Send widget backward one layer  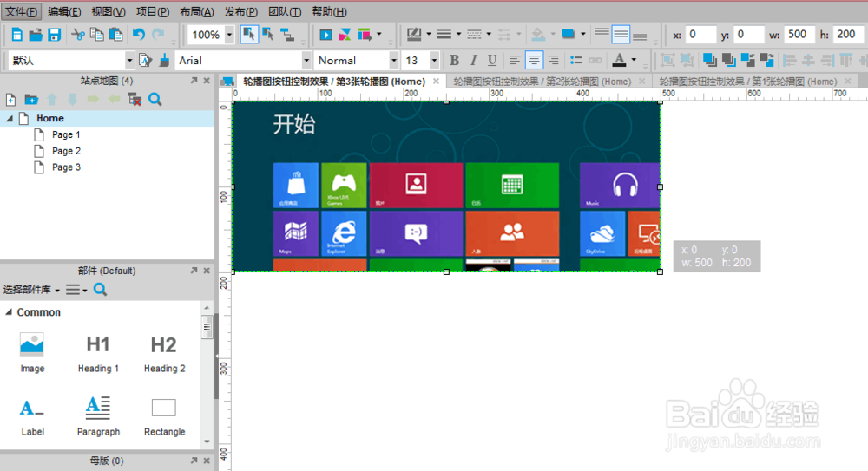[x=766, y=61]
